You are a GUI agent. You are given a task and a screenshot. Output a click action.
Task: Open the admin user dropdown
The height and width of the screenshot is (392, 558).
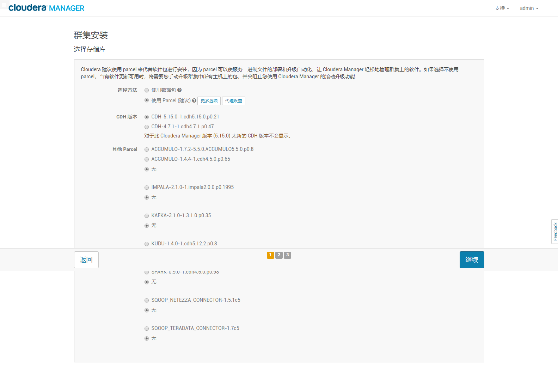click(x=529, y=8)
